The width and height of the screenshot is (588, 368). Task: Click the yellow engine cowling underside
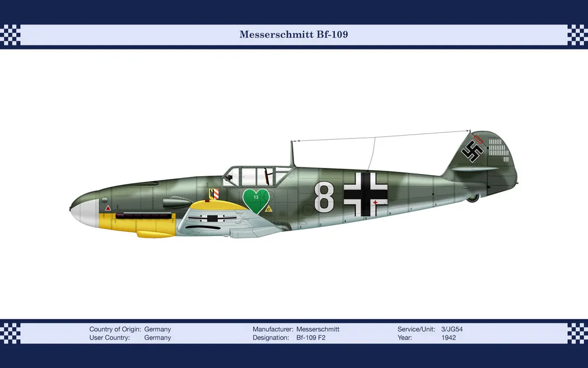click(x=137, y=225)
